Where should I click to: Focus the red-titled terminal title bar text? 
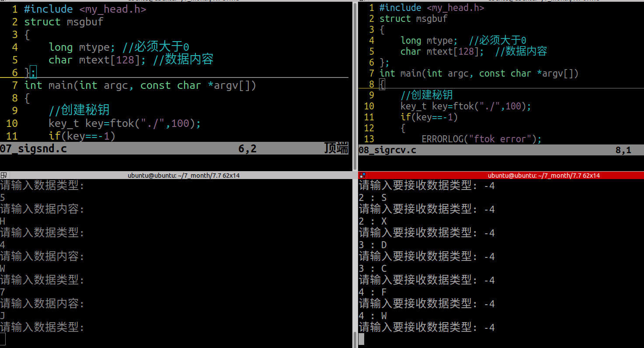(x=544, y=176)
